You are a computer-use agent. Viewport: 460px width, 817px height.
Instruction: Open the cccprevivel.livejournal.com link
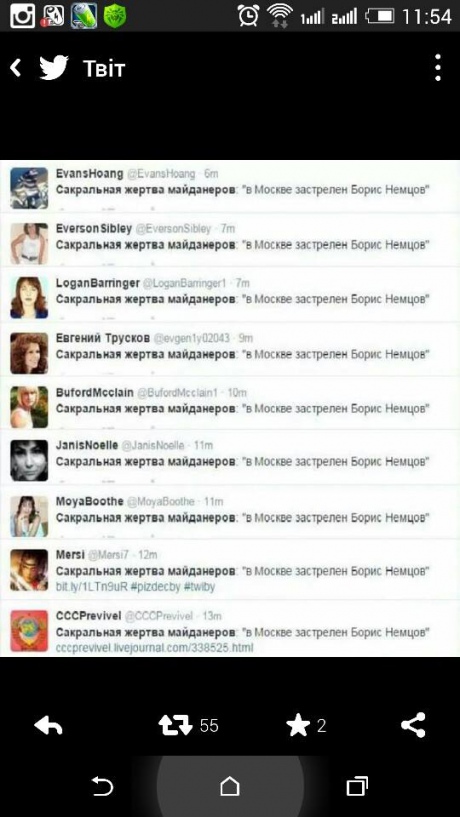(x=154, y=648)
